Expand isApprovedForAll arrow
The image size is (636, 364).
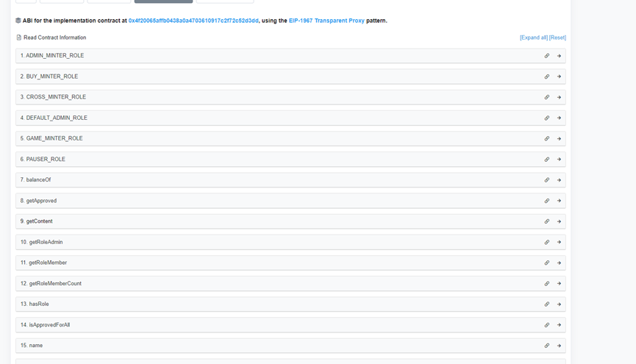coord(559,324)
